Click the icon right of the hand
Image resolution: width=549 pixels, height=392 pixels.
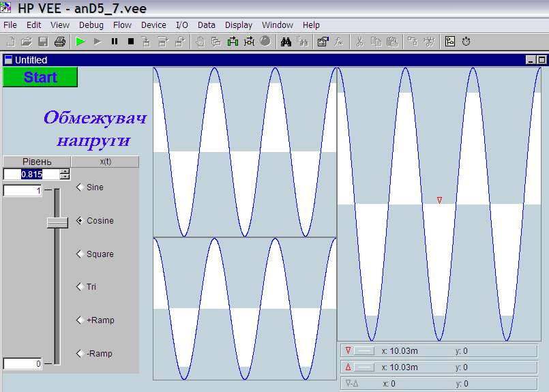point(216,42)
